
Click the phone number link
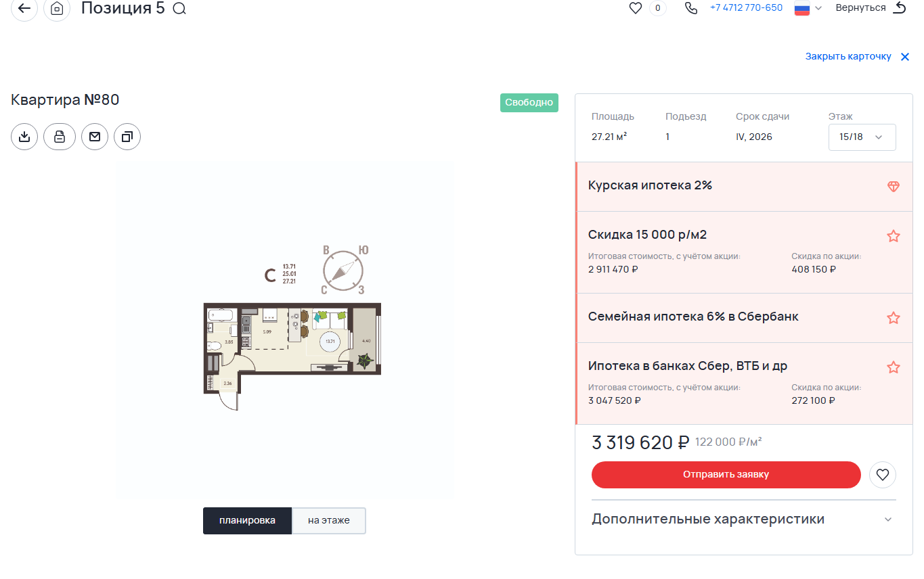coord(746,8)
